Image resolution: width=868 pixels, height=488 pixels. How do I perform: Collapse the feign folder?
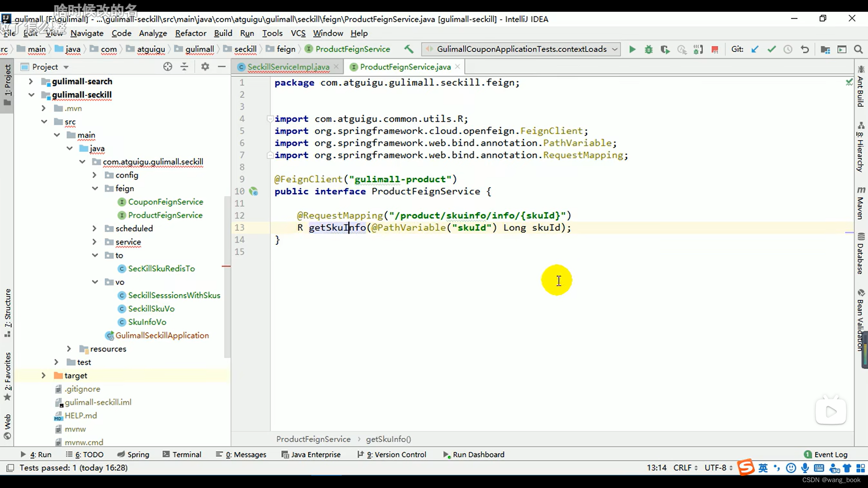[95, 188]
